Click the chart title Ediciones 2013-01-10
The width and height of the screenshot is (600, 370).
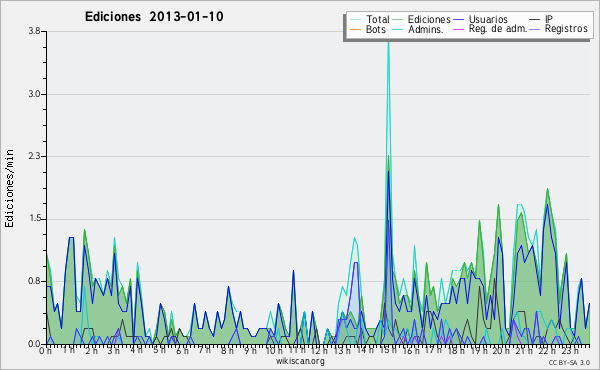[154, 17]
